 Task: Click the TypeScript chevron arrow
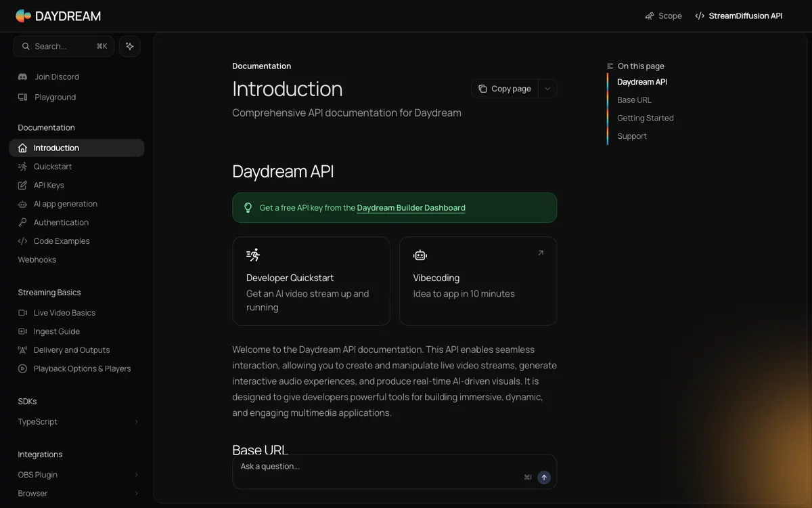[136, 421]
